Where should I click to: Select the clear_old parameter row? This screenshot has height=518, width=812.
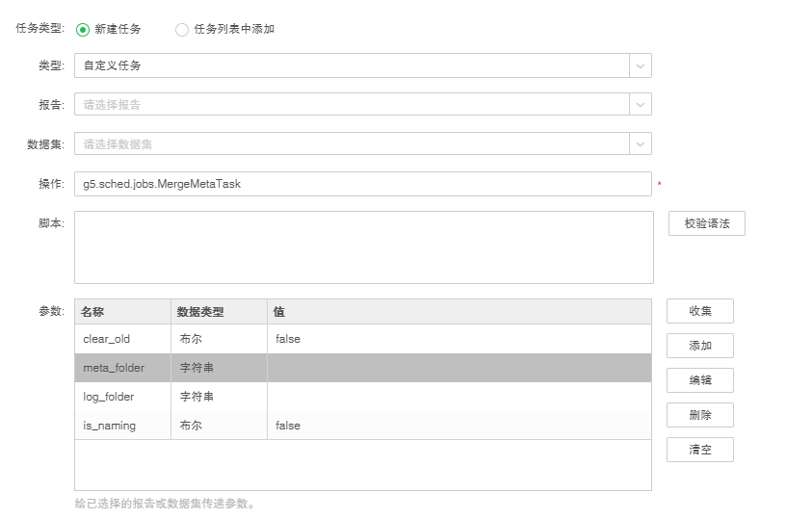coord(362,339)
